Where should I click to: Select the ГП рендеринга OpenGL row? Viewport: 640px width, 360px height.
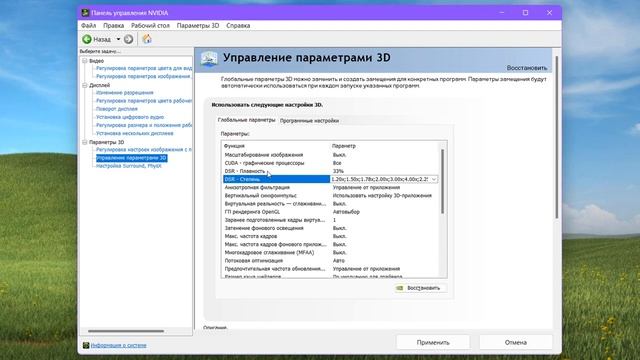[331, 212]
